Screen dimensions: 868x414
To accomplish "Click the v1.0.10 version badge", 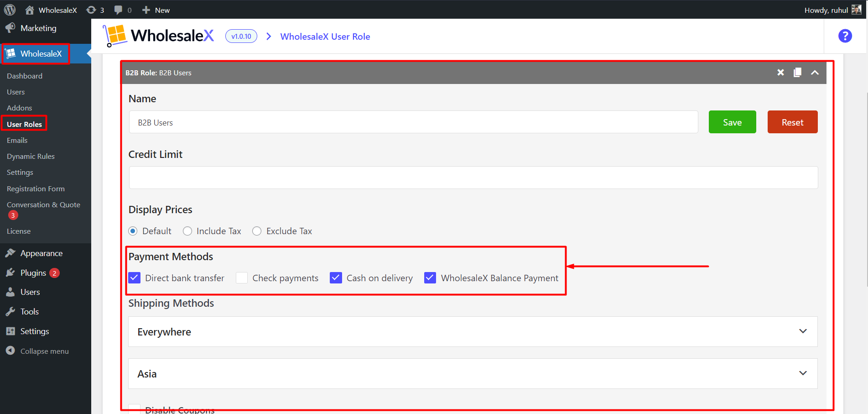I will (241, 36).
